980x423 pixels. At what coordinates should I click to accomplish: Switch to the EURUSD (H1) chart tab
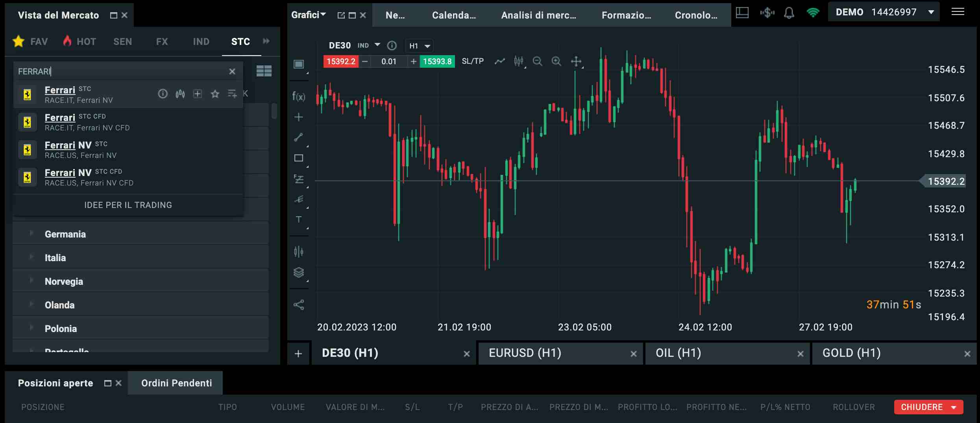tap(525, 353)
